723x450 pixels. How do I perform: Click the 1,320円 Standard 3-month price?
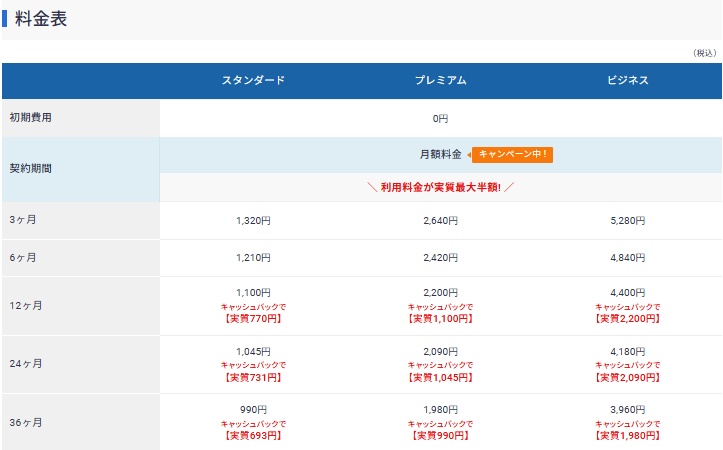pos(253,220)
